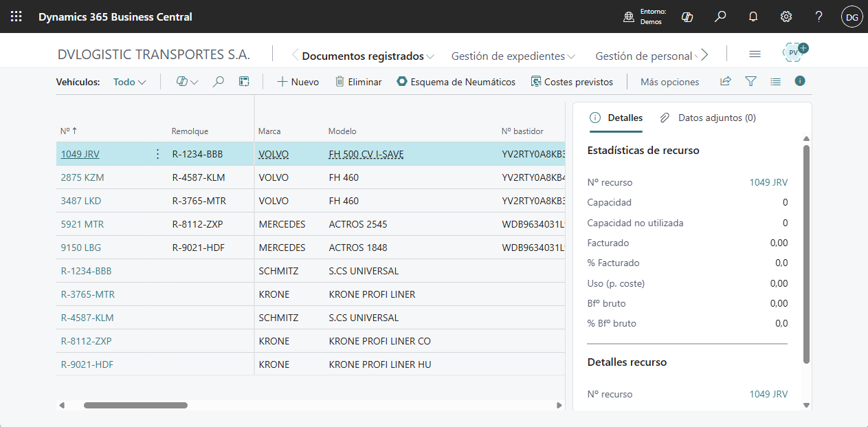Open Costes previstos action
The width and height of the screenshot is (868, 427).
coord(572,82)
